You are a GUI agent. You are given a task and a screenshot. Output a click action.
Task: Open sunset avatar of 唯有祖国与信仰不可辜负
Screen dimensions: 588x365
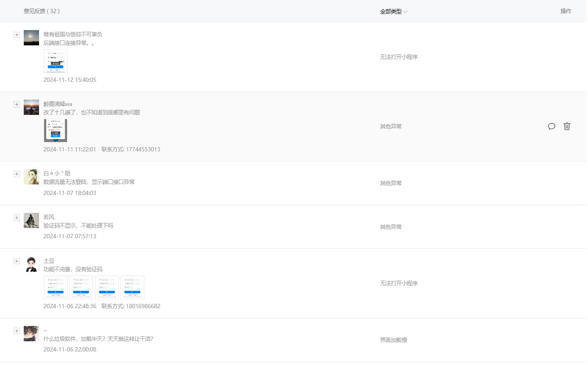(x=31, y=38)
